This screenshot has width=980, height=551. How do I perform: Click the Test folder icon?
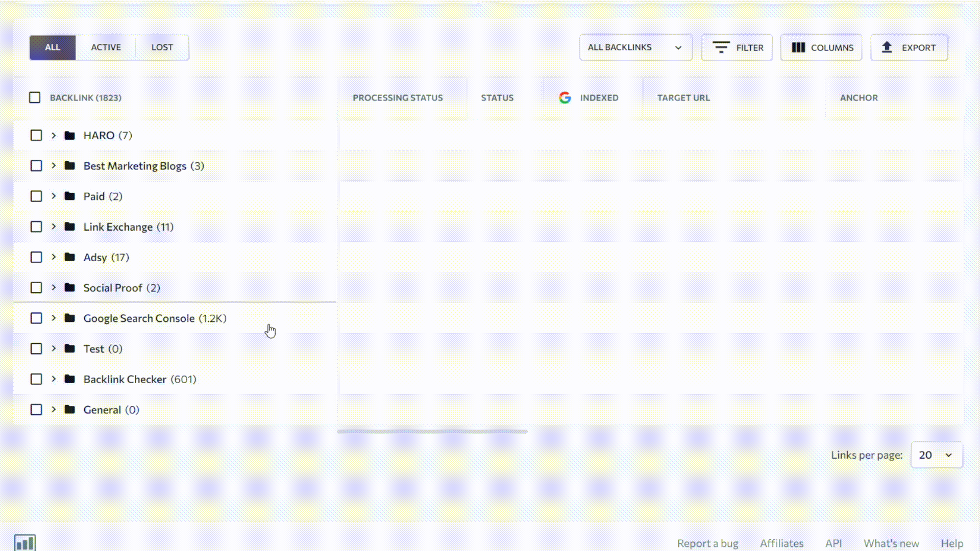pos(70,348)
